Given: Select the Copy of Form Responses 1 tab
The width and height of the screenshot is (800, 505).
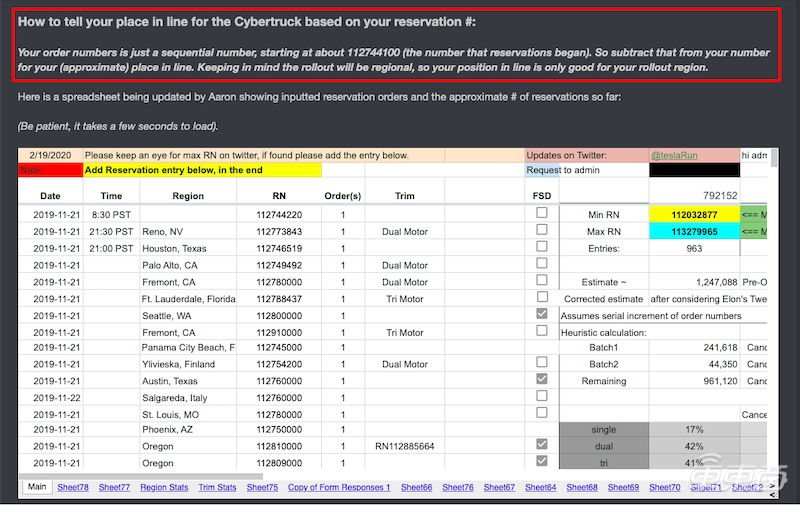Looking at the screenshot, I should click(339, 487).
